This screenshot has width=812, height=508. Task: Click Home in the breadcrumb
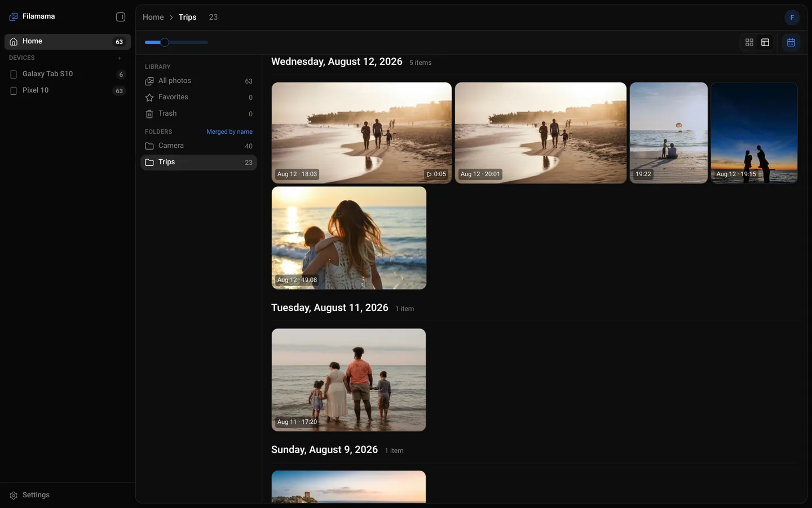point(153,17)
